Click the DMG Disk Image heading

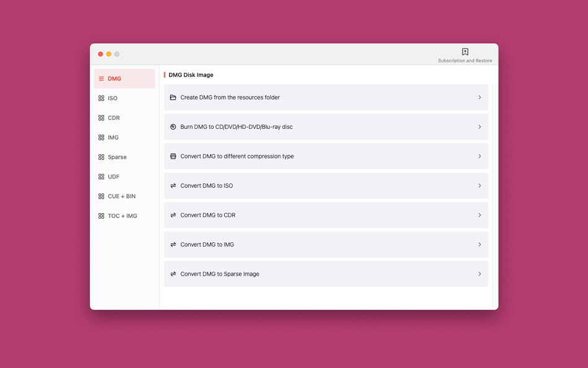click(x=191, y=75)
